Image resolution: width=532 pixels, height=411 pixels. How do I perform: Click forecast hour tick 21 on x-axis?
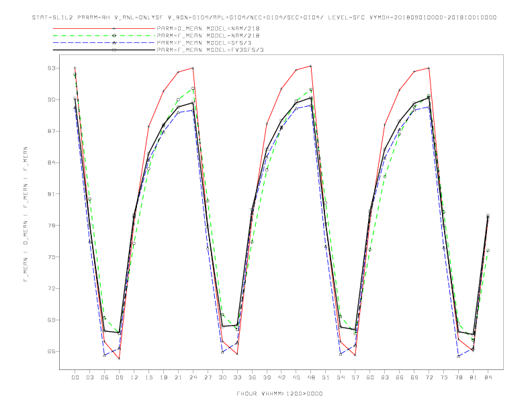click(178, 377)
